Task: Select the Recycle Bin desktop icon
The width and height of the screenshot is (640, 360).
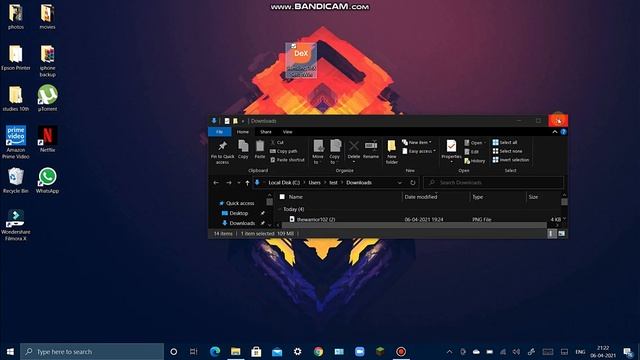Action: pyautogui.click(x=16, y=180)
